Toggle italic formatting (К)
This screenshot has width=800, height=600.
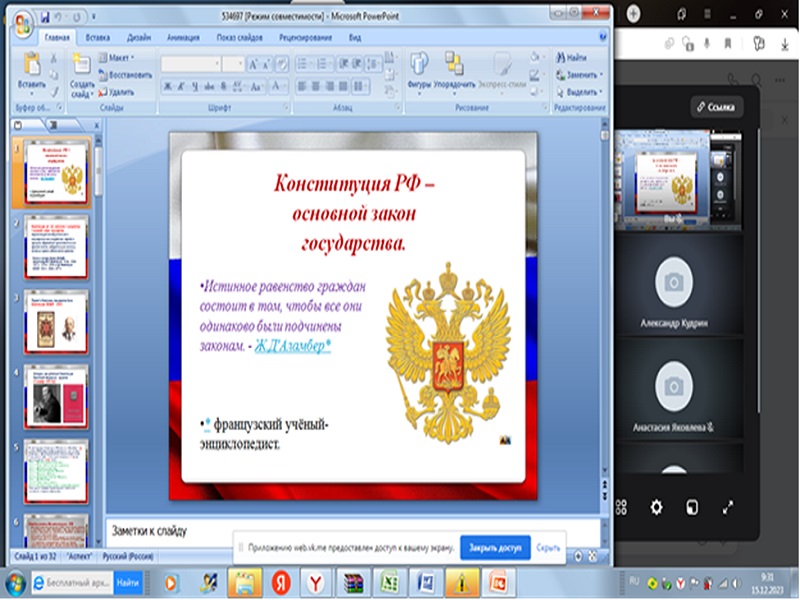(x=181, y=86)
